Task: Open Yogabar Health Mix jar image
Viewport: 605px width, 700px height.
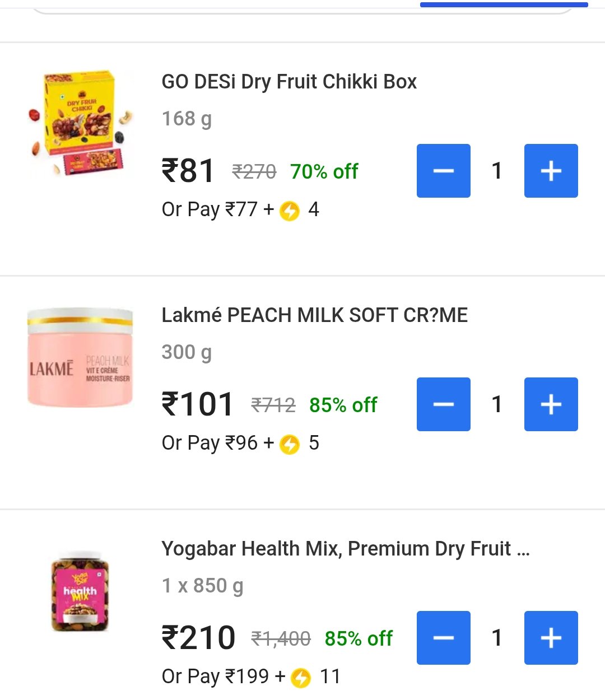Action: tap(81, 591)
